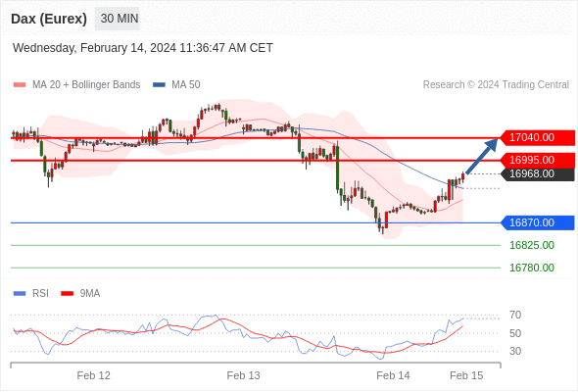Click the Feb 12 date axis label

94,375
